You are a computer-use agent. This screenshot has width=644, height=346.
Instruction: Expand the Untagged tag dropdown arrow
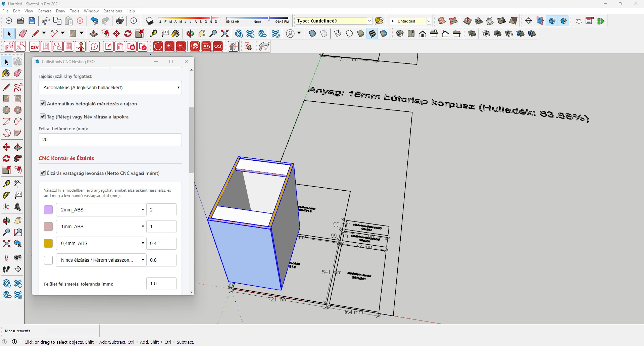coord(429,21)
